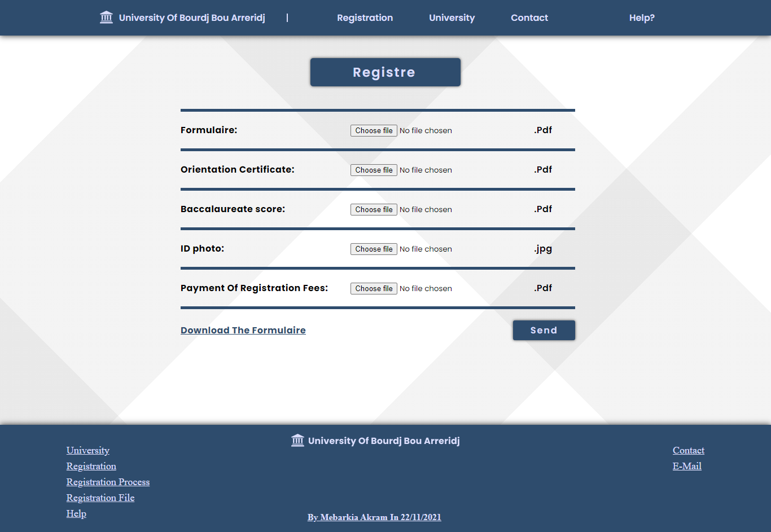Screen dimensions: 771x532
Task: Open the footer Help link
Action: [76, 513]
